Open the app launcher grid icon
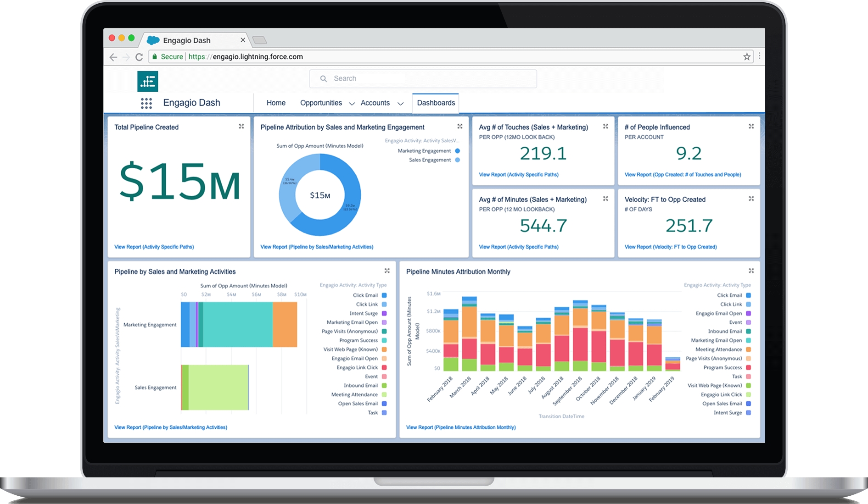The width and height of the screenshot is (868, 504). [146, 103]
